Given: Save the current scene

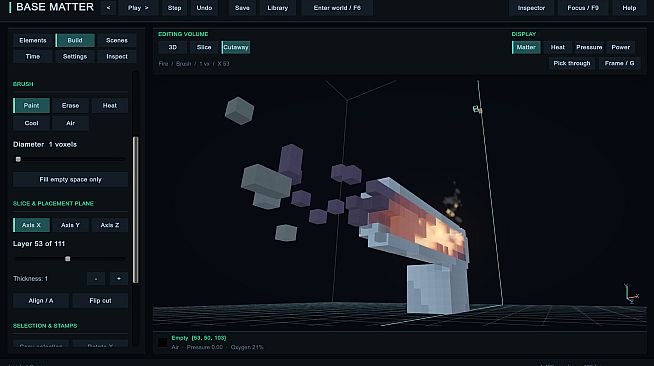Looking at the screenshot, I should click(242, 8).
